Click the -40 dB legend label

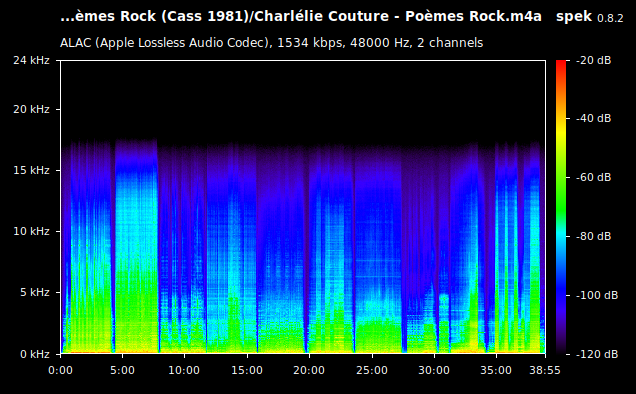tap(593, 118)
